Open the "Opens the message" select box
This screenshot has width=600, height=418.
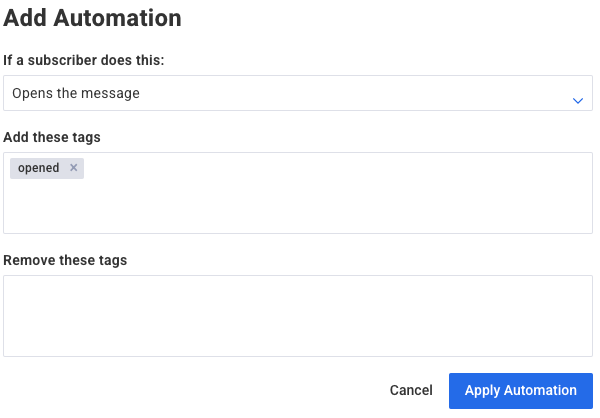point(298,93)
